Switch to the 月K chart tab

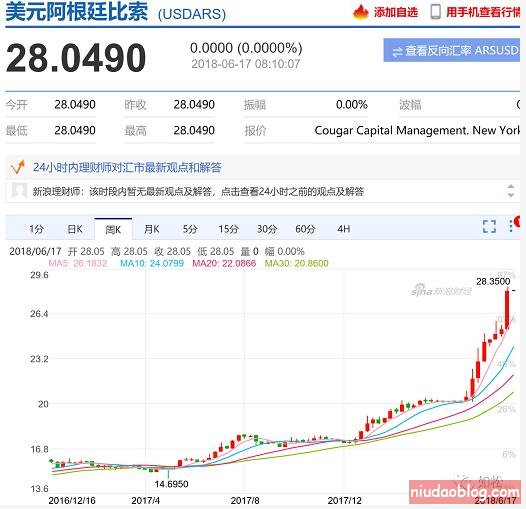tap(152, 229)
